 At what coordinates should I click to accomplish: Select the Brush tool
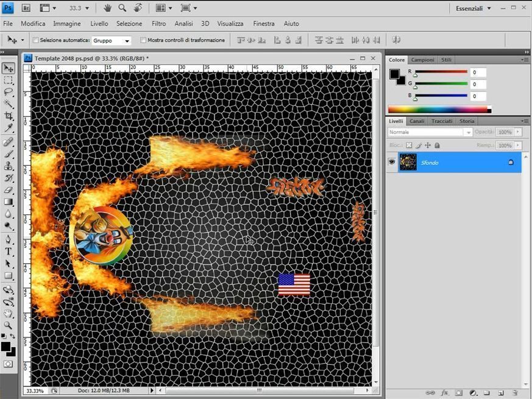[9, 154]
